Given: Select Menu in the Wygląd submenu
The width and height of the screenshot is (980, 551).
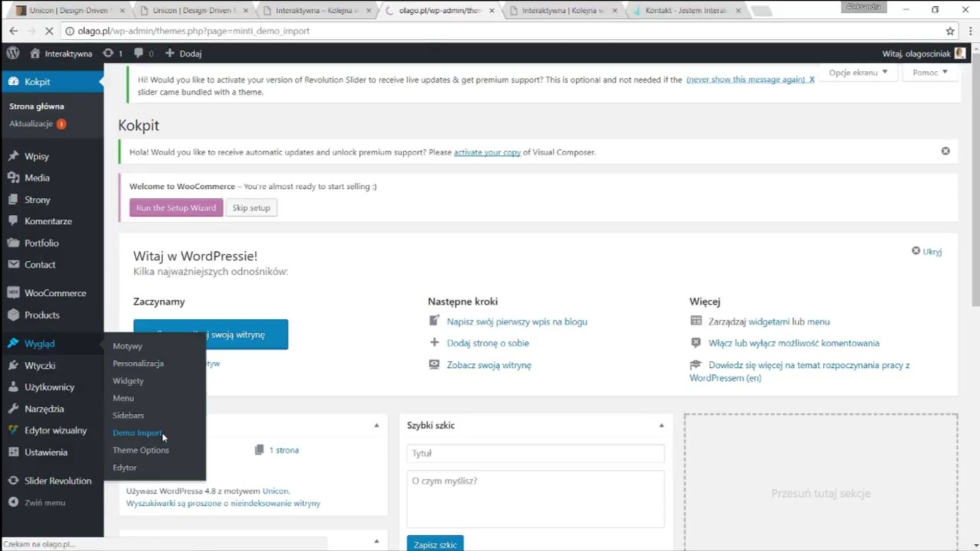Looking at the screenshot, I should click(124, 398).
